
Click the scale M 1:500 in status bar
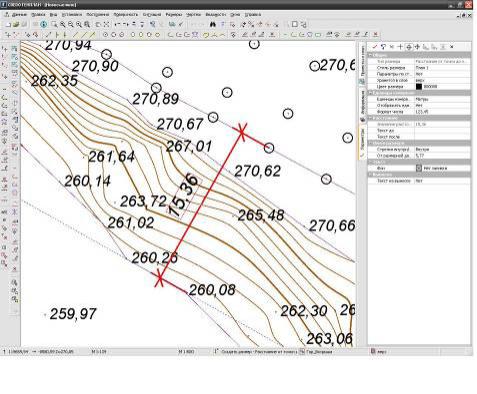pos(186,351)
